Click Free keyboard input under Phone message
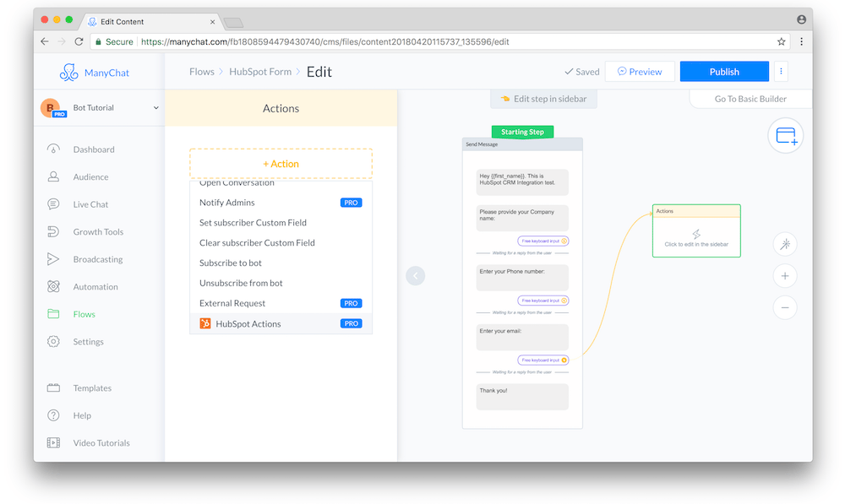 pos(543,301)
